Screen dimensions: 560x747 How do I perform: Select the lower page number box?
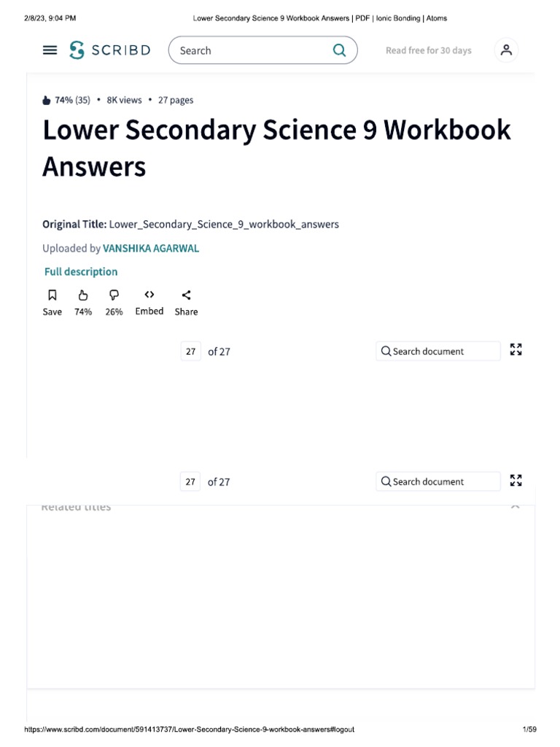(190, 481)
